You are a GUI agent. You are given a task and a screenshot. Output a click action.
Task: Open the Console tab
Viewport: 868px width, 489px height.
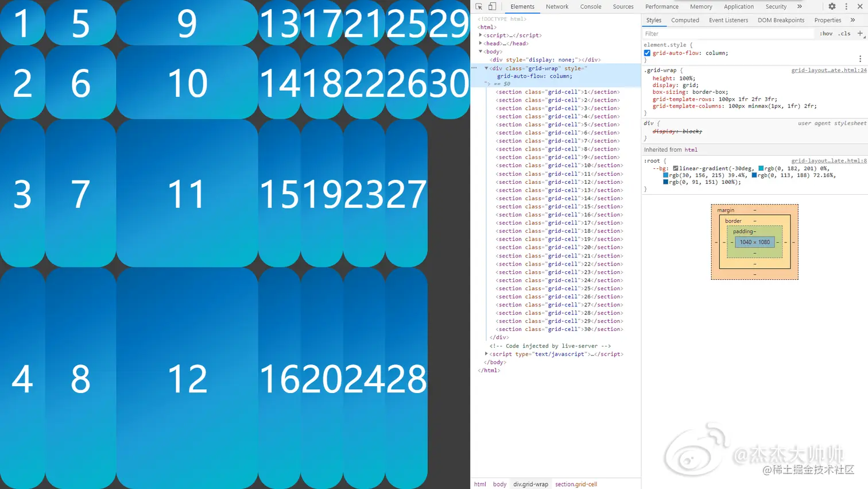click(x=591, y=6)
